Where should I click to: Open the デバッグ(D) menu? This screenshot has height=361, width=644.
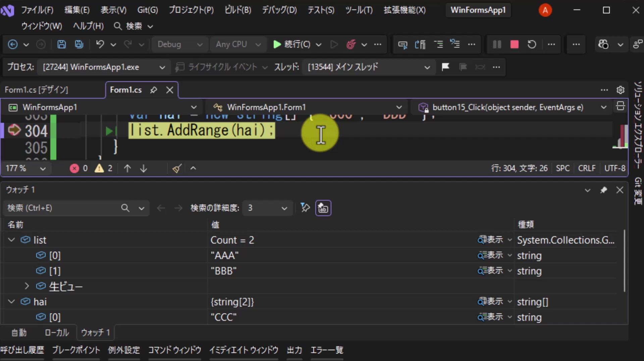point(279,10)
